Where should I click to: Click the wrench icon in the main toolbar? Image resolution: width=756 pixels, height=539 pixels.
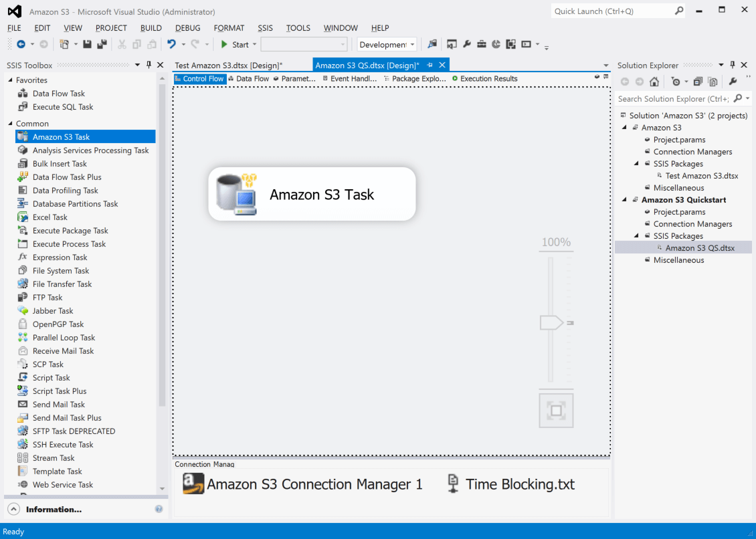467,44
